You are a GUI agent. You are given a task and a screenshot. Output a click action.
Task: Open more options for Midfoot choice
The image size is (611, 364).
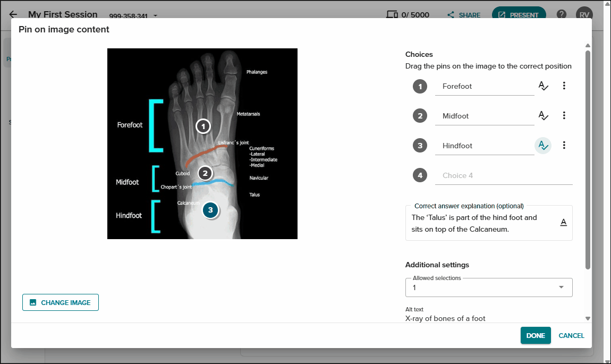(564, 115)
